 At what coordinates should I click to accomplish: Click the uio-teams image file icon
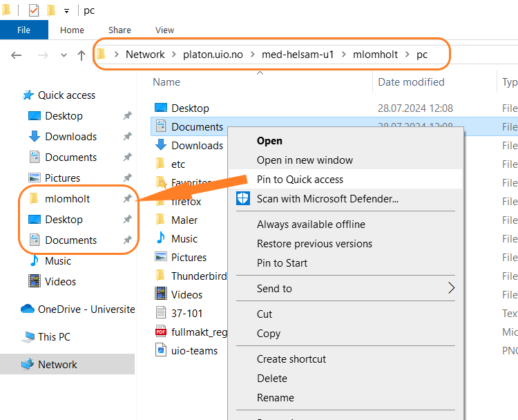pyautogui.click(x=161, y=350)
